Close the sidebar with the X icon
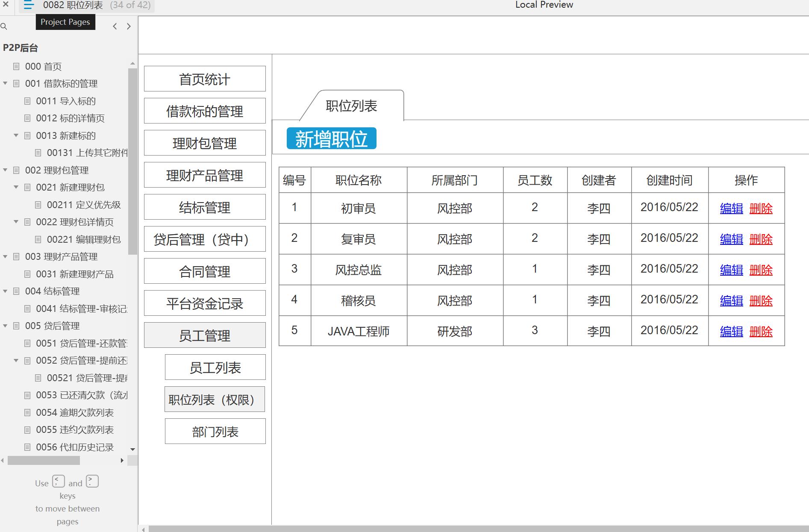809x532 pixels. [6, 5]
